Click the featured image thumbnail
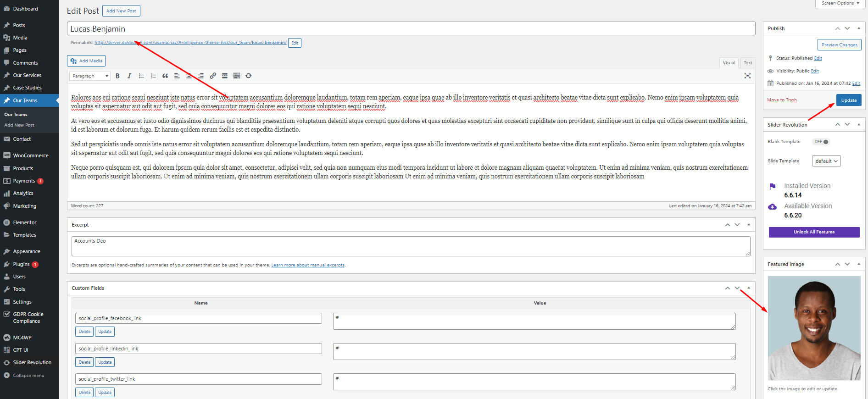 tap(814, 328)
